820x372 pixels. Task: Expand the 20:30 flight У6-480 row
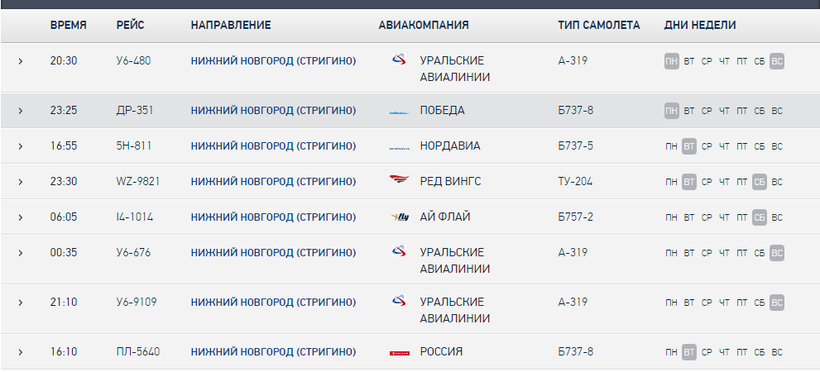tap(20, 61)
